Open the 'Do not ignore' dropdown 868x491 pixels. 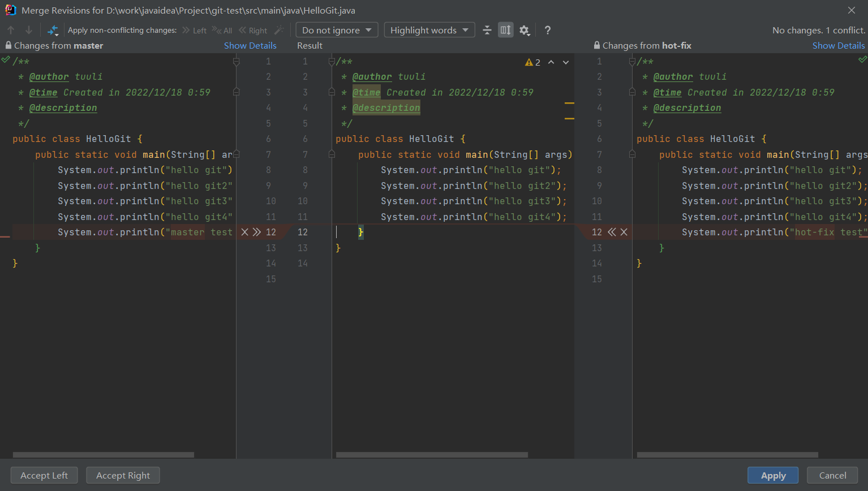pos(337,31)
